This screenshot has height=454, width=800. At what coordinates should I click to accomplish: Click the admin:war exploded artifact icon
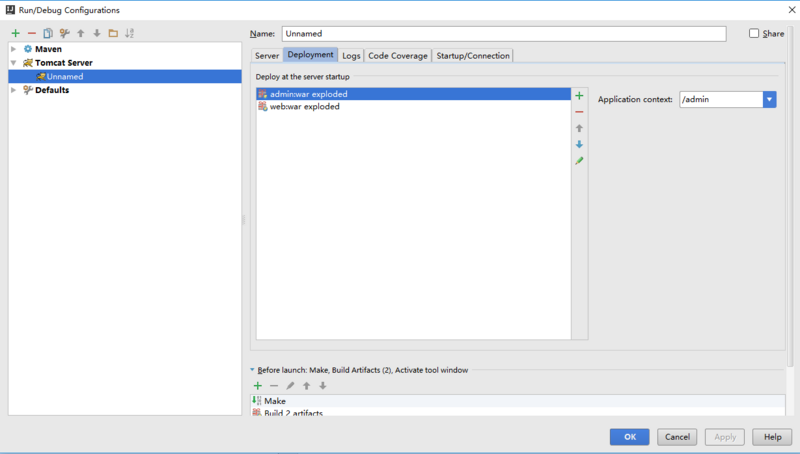(x=263, y=94)
